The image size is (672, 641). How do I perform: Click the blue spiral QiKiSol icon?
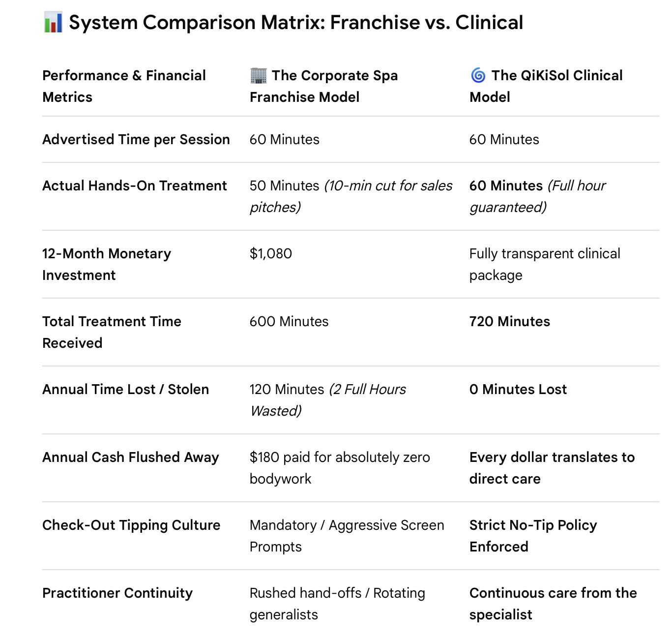pyautogui.click(x=478, y=75)
